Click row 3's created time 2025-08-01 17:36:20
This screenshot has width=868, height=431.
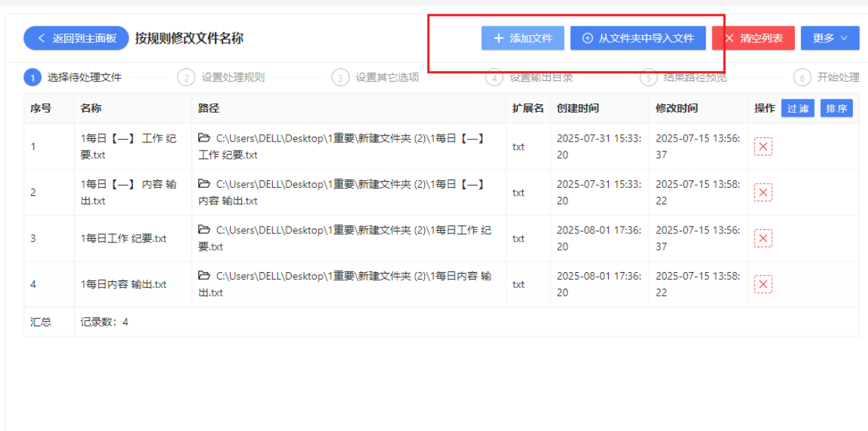point(599,238)
